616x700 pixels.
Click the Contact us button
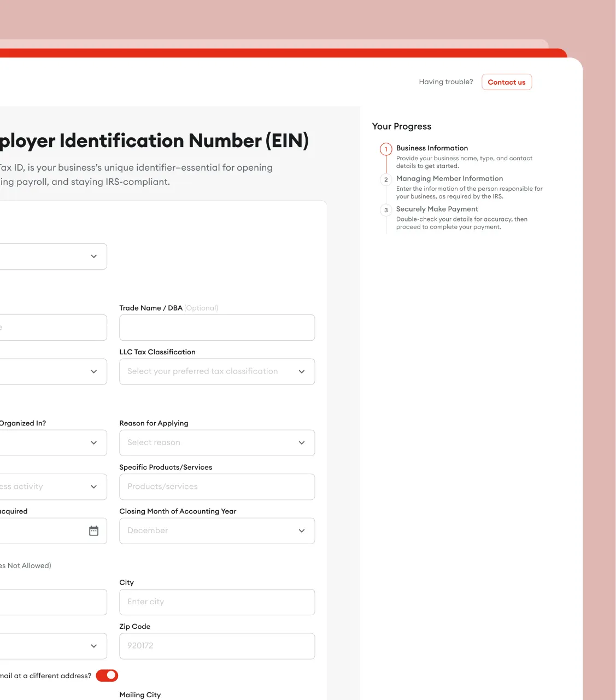pos(507,82)
